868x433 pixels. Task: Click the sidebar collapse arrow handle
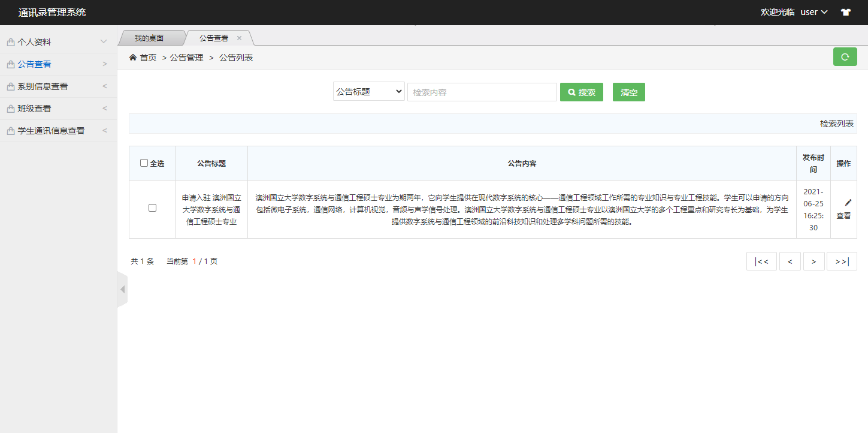coord(122,288)
